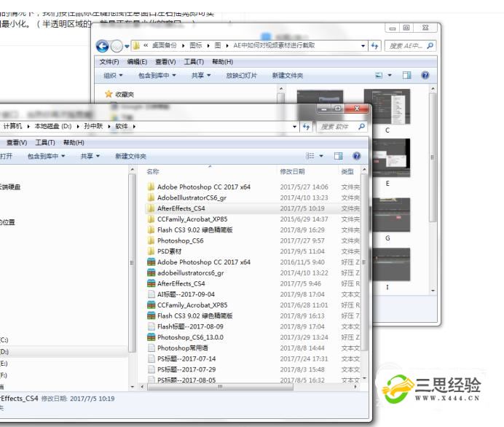Select AfterEffects_CS4 archive icon

point(151,283)
